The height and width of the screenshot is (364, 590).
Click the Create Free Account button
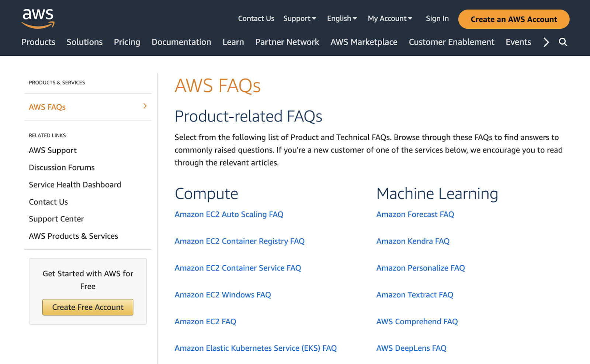coord(87,307)
